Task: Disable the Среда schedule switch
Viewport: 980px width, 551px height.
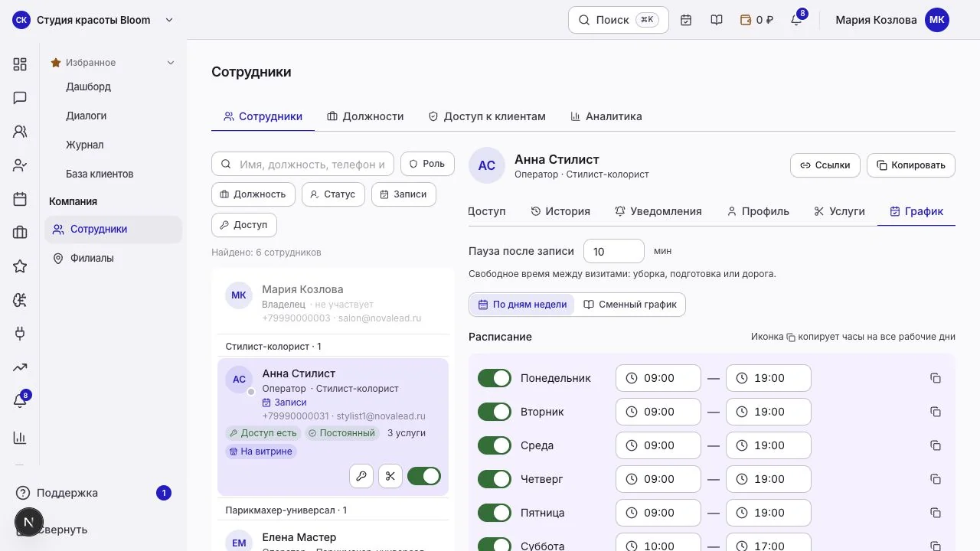Action: point(495,445)
